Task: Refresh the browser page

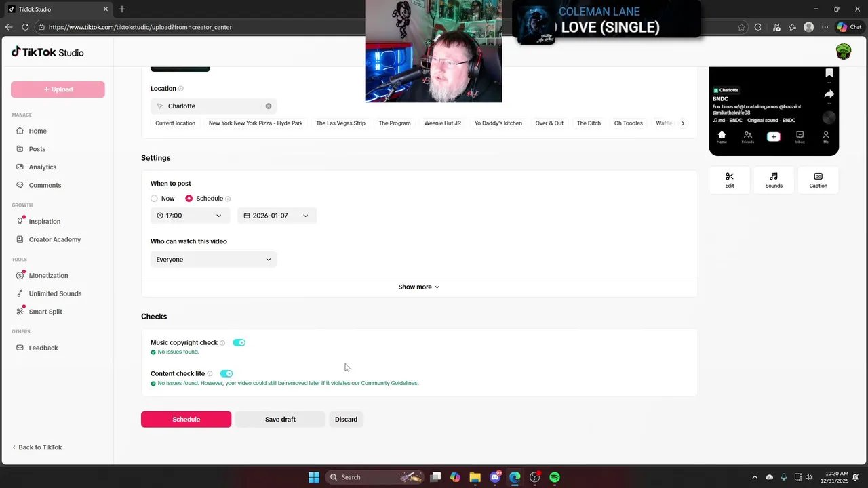Action: tap(25, 27)
